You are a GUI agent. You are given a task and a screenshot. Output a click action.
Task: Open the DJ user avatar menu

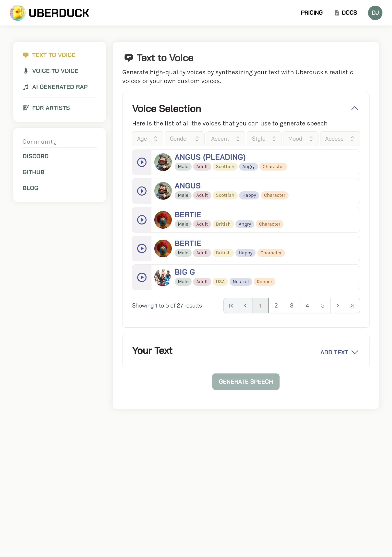375,13
